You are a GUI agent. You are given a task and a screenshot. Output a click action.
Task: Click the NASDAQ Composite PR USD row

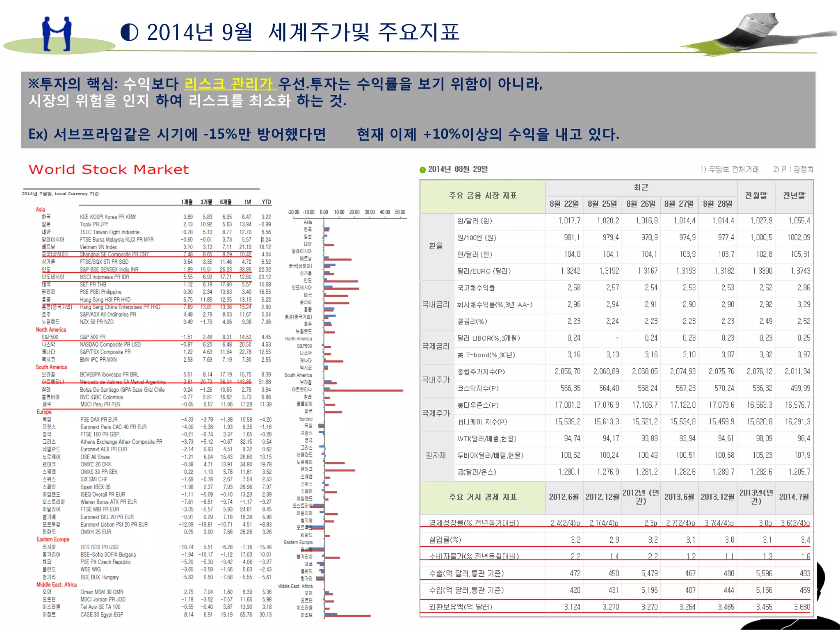tap(156, 345)
